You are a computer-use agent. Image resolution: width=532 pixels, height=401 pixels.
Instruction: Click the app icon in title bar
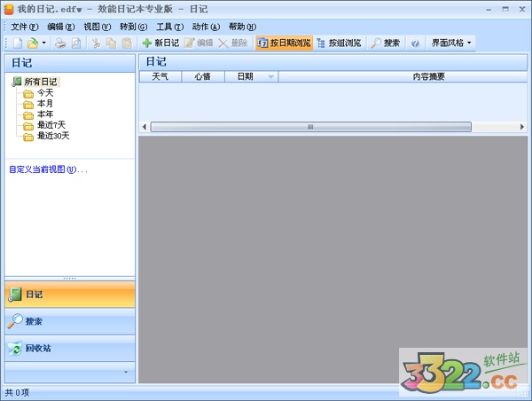click(x=8, y=9)
